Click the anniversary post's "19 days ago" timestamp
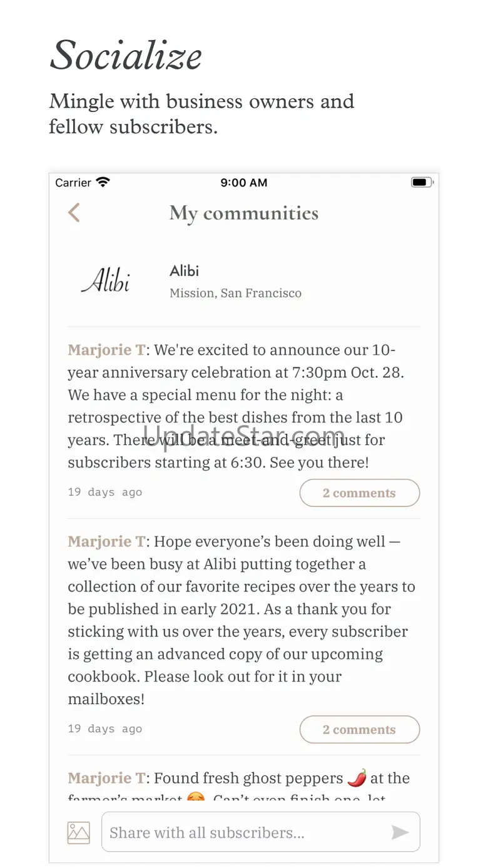This screenshot has width=488, height=868. tap(105, 492)
